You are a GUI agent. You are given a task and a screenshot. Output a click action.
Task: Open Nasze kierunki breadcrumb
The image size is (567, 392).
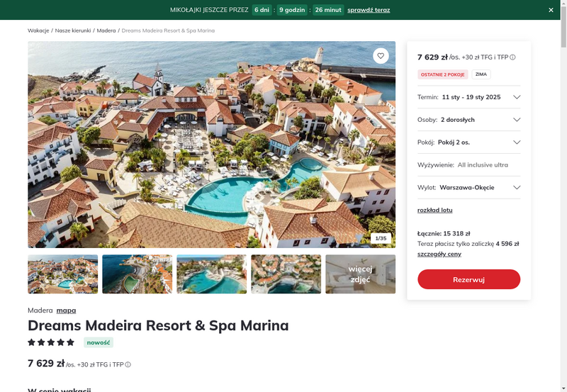[73, 30]
